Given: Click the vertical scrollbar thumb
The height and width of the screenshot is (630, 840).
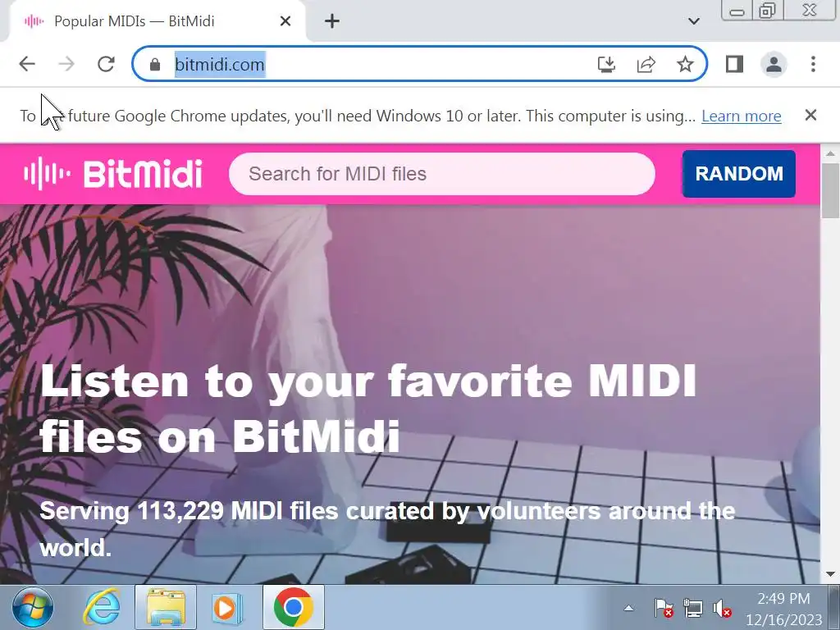Looking at the screenshot, I should 830,190.
